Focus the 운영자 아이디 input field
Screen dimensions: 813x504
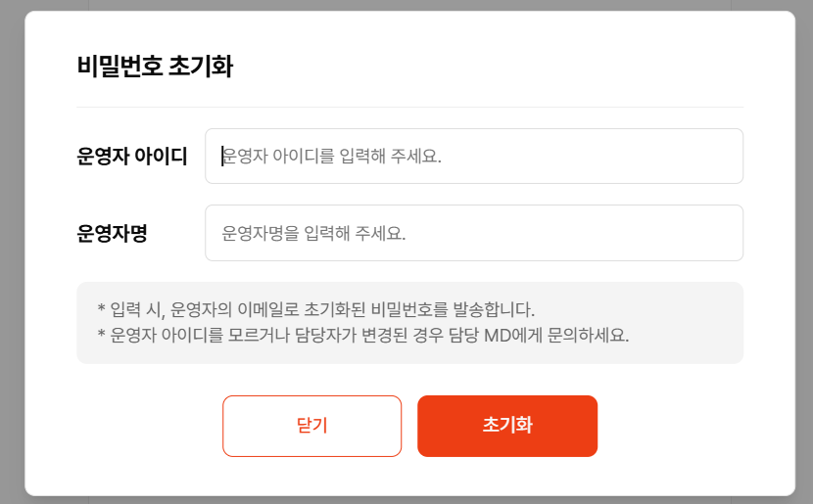click(473, 157)
